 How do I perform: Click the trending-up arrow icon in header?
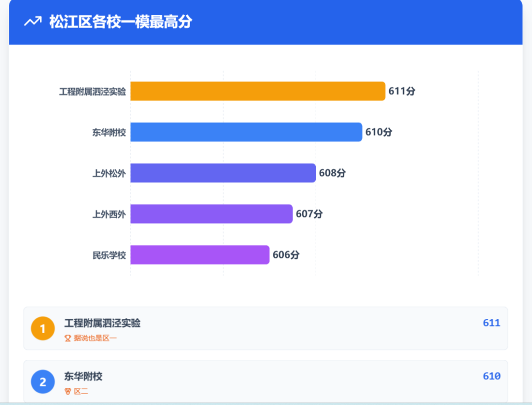pyautogui.click(x=33, y=22)
